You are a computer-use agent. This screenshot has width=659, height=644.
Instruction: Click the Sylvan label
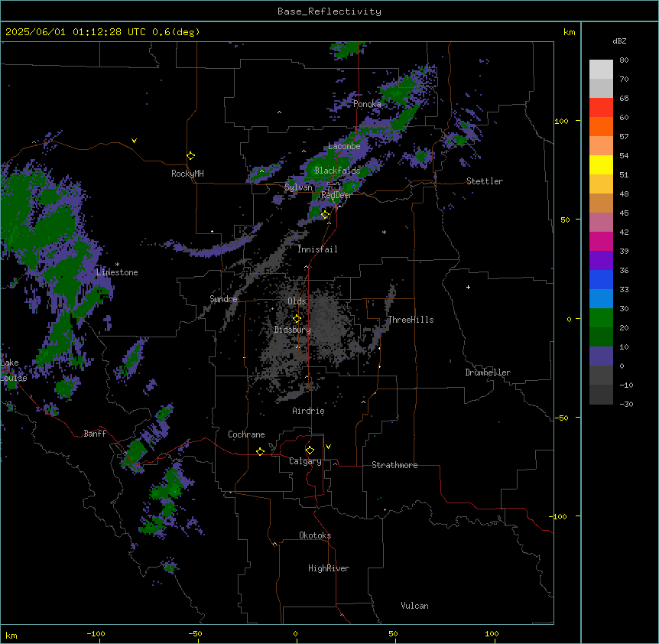click(x=298, y=187)
